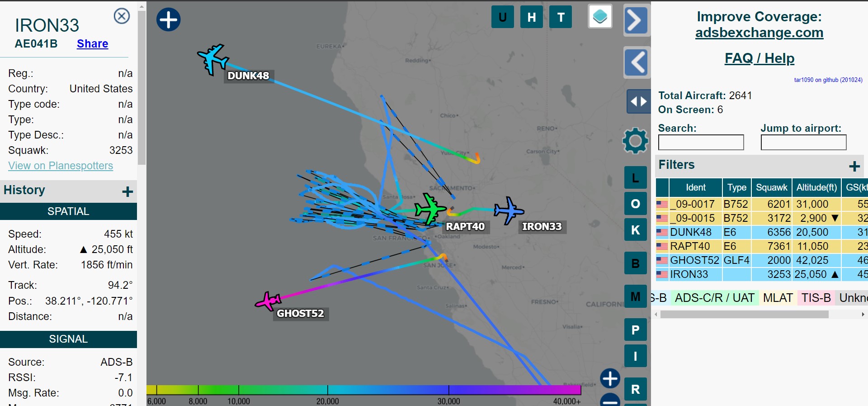The width and height of the screenshot is (868, 406).
Task: Toggle the M map button
Action: (635, 296)
